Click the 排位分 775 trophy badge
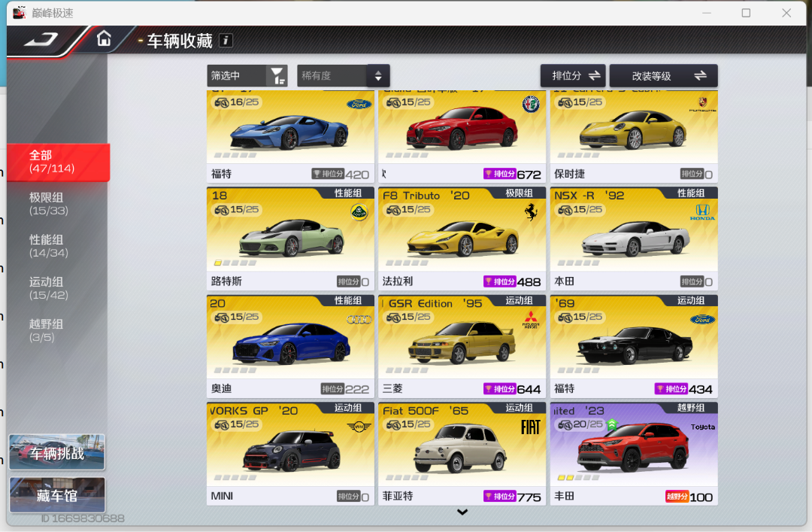This screenshot has width=812, height=532. pos(500,496)
